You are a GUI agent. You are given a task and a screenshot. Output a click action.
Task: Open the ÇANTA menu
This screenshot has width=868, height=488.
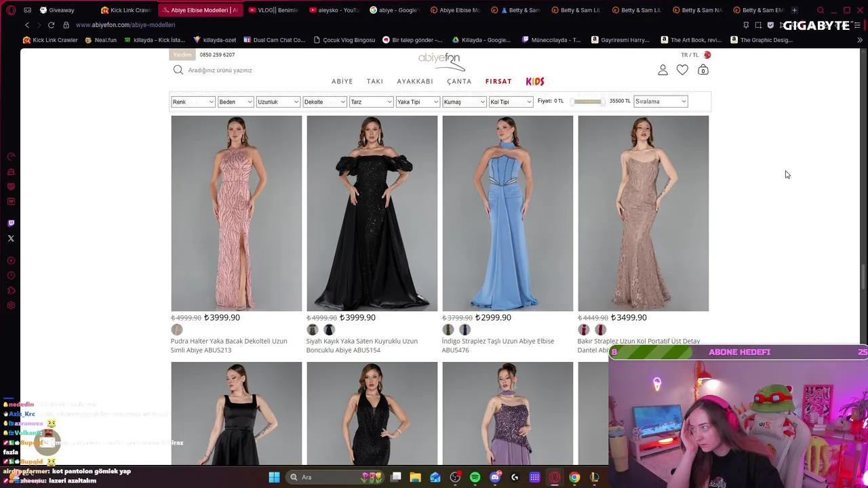[x=459, y=81]
